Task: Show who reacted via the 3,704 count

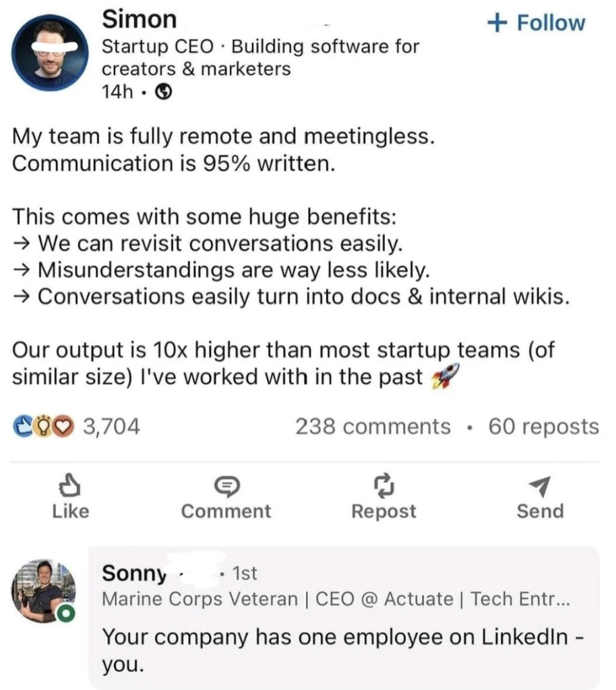Action: [111, 427]
